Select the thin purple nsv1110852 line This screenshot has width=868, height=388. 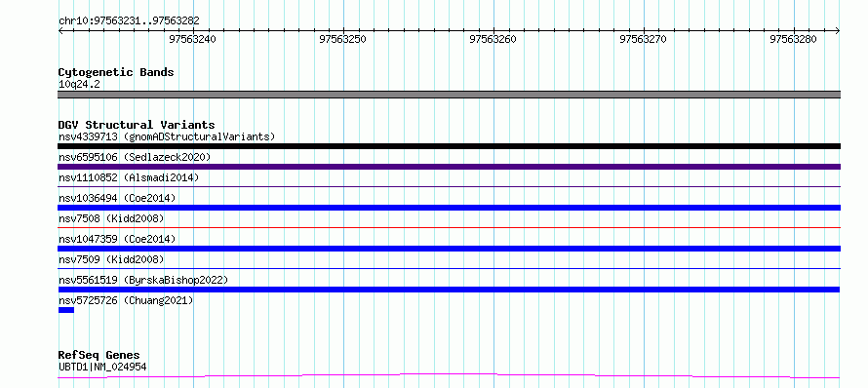point(449,186)
